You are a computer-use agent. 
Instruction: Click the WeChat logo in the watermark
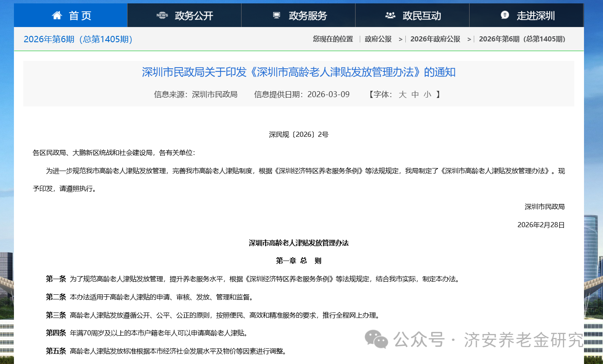[x=376, y=339]
